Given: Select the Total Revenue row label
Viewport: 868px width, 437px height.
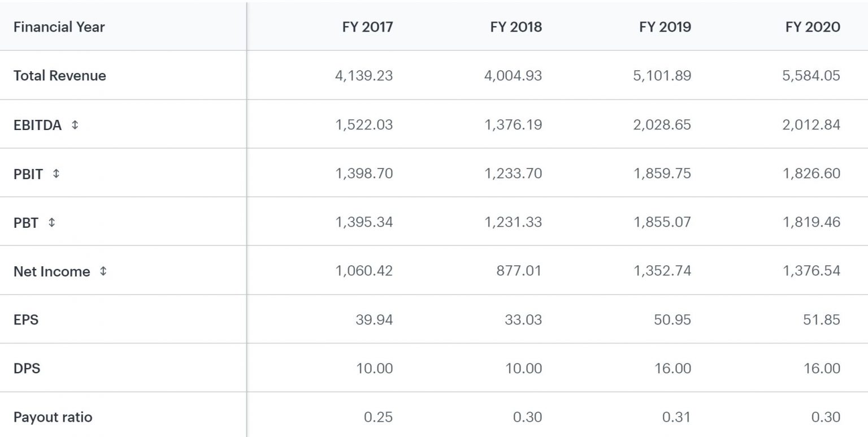Looking at the screenshot, I should (x=59, y=76).
